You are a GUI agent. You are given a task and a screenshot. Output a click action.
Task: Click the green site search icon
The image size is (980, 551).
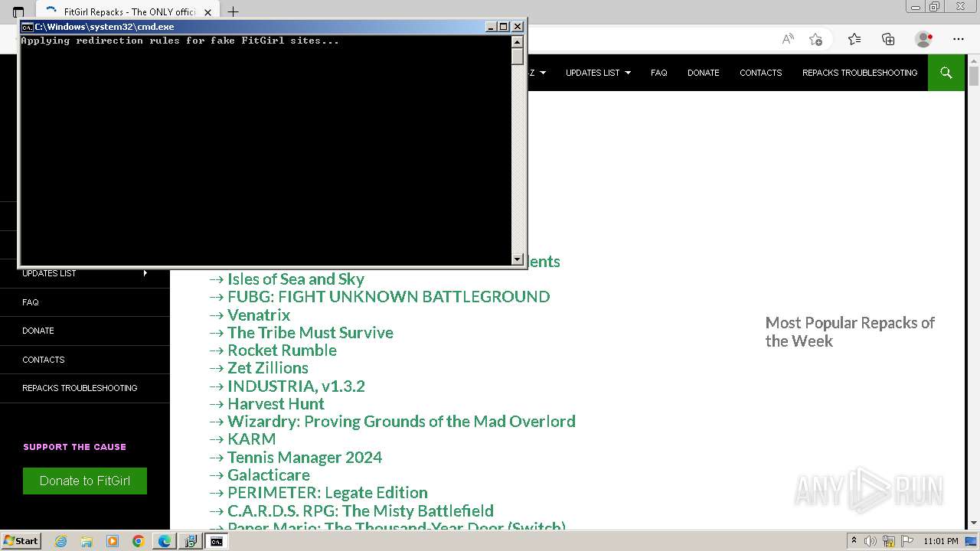tap(946, 73)
